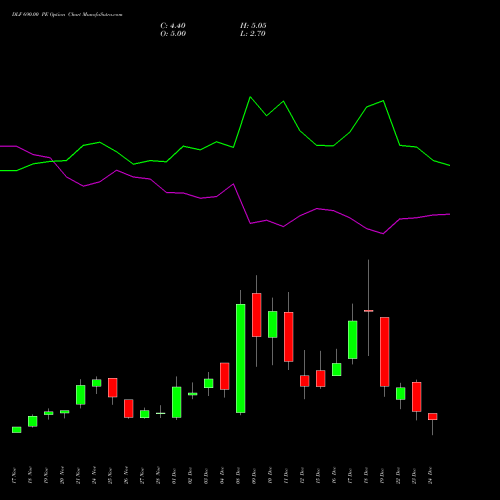The width and height of the screenshot is (500, 500).
Task: Click the 19 Dec date label
Action: pyautogui.click(x=382, y=476)
